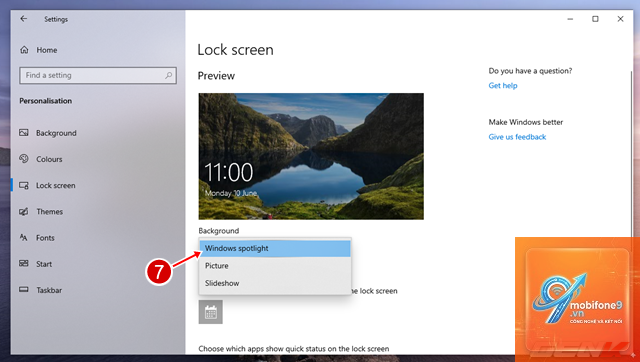
Task: Click the Background picture icon in sidebar
Action: (x=24, y=133)
